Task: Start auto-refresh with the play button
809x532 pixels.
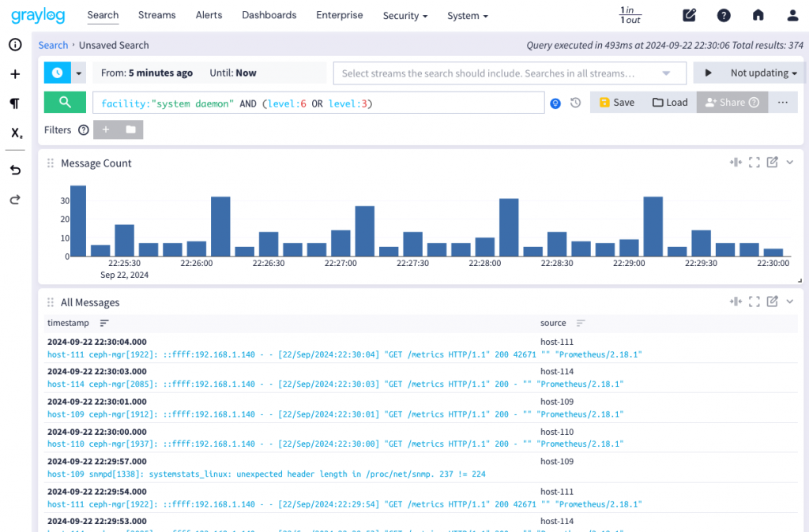Action: 709,73
